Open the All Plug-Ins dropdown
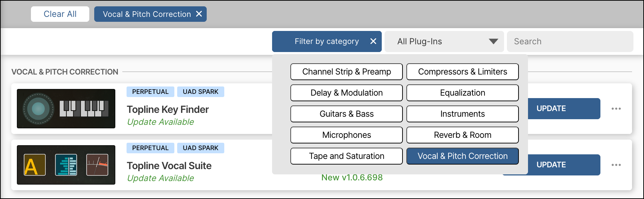Viewport: 644px width, 199px height. click(444, 41)
